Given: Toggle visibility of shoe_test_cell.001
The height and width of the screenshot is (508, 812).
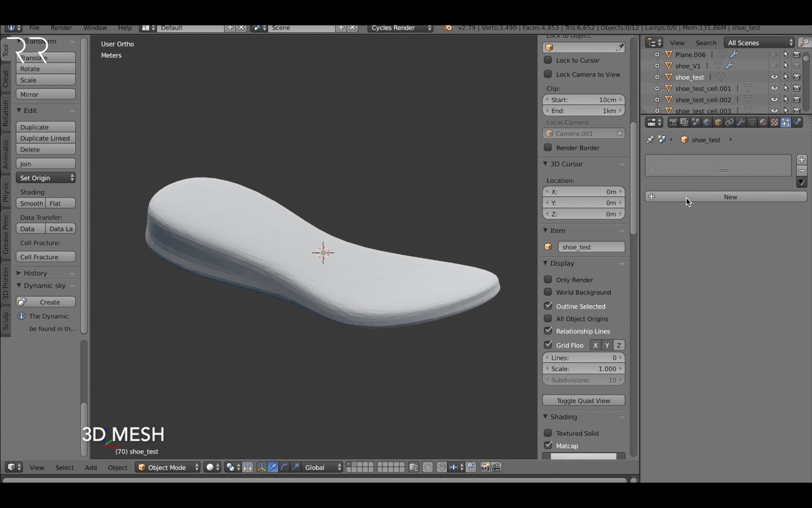Looking at the screenshot, I should [x=775, y=88].
